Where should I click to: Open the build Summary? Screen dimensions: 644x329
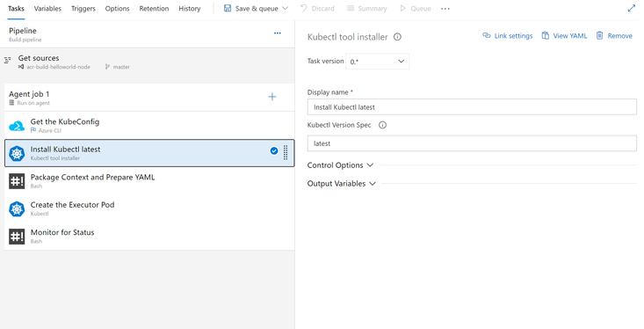[366, 9]
